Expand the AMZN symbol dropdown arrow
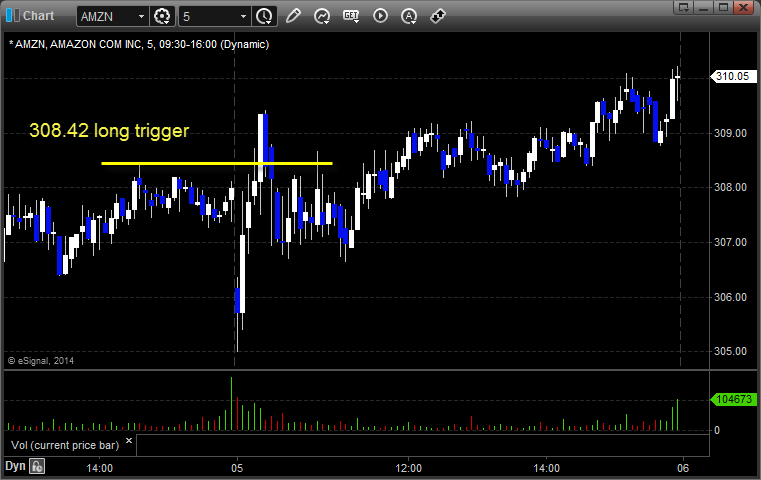 pos(141,17)
